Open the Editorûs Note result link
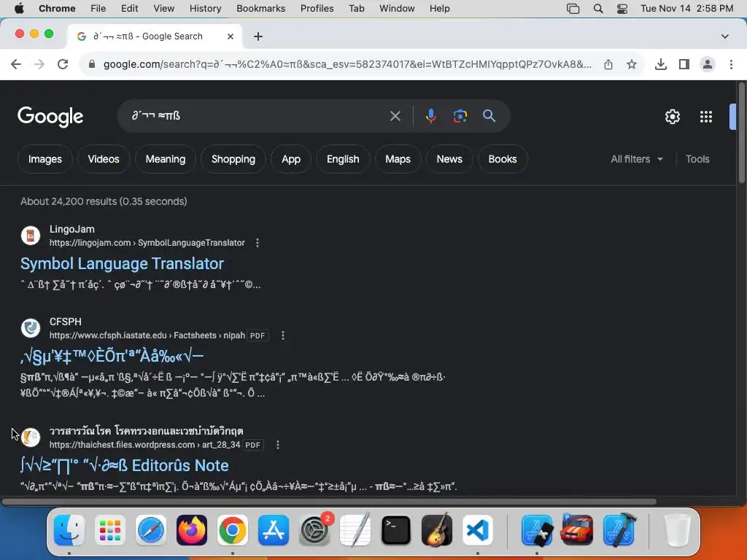747x560 pixels. [x=124, y=465]
